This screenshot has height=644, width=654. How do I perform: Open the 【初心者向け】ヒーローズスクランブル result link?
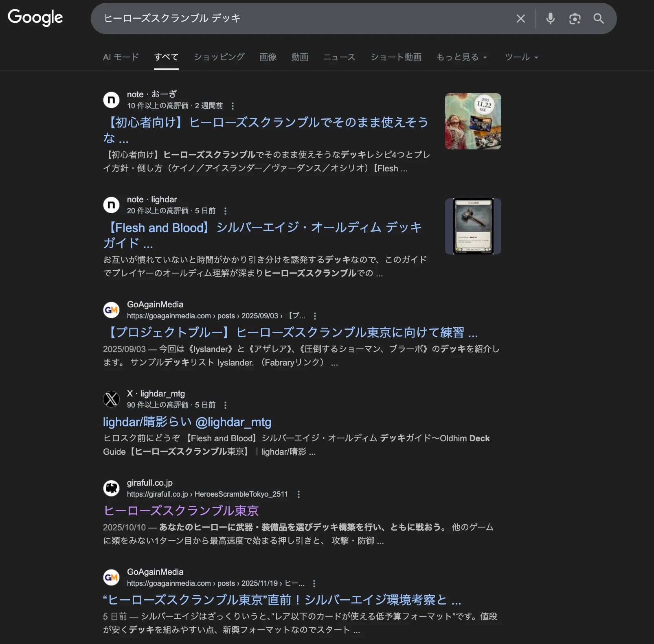pos(266,130)
